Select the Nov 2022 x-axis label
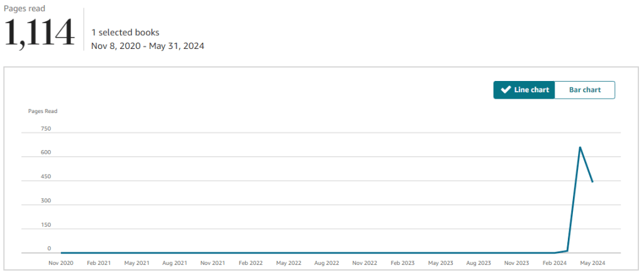 pyautogui.click(x=365, y=263)
